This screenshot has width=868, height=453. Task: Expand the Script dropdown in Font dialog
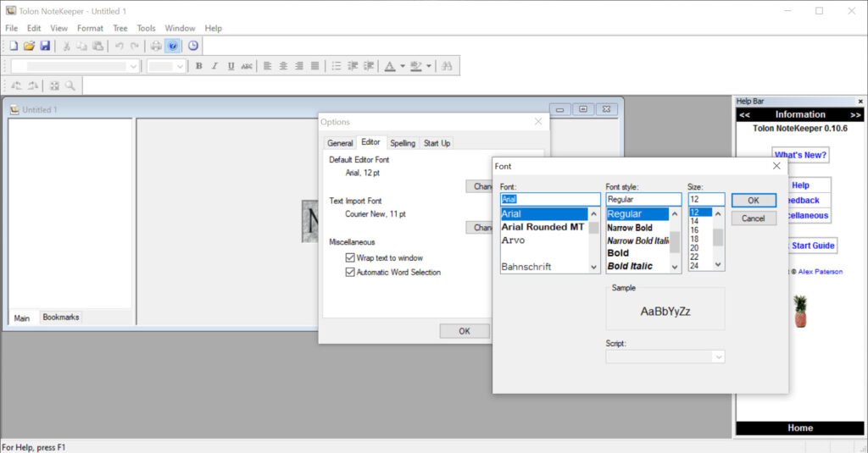point(718,356)
